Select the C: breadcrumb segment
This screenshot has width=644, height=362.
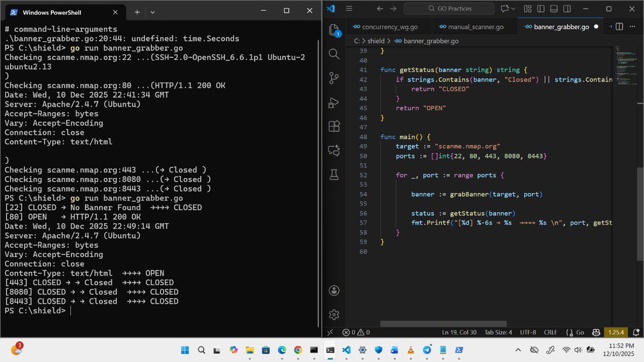click(x=357, y=41)
